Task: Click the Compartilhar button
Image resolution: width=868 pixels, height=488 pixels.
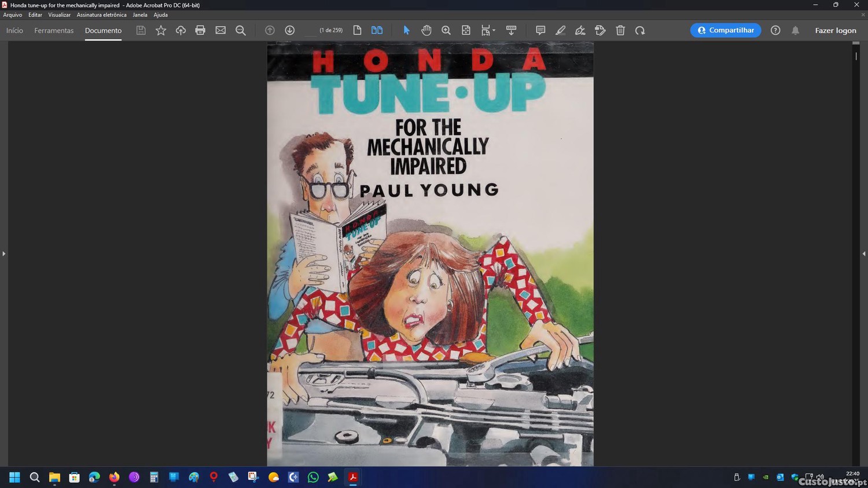Action: (726, 31)
